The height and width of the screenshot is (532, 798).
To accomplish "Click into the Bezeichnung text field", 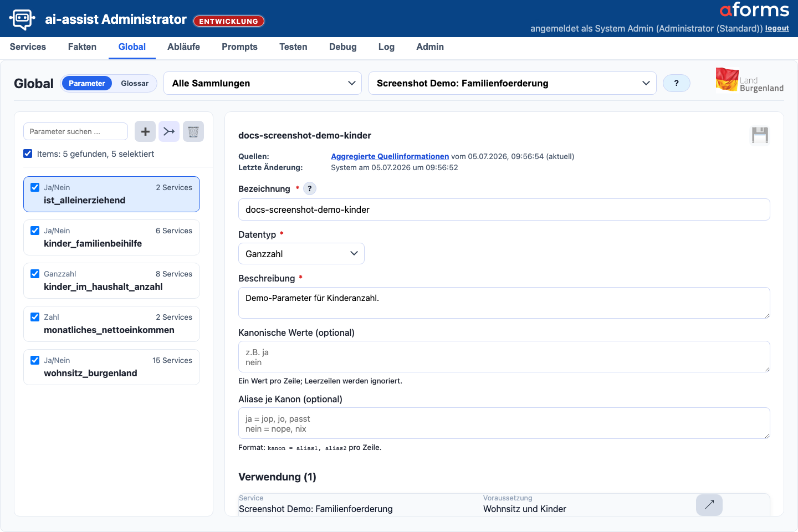I will pyautogui.click(x=504, y=209).
